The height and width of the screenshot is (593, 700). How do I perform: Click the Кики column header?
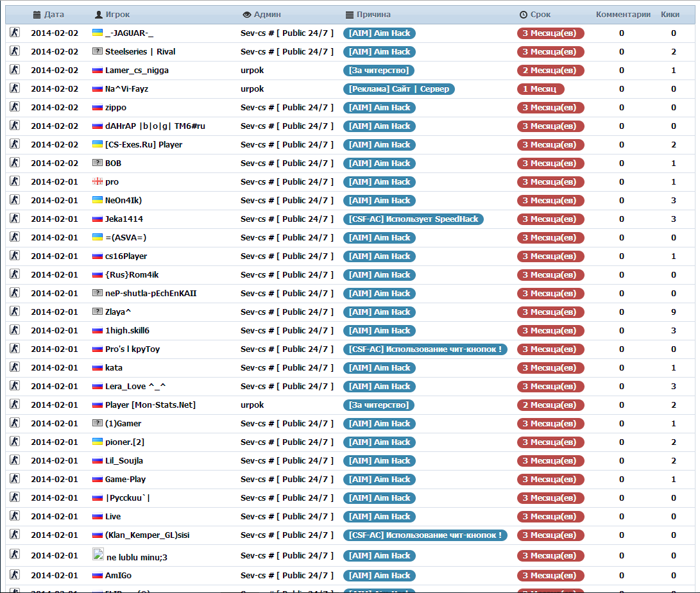click(670, 15)
